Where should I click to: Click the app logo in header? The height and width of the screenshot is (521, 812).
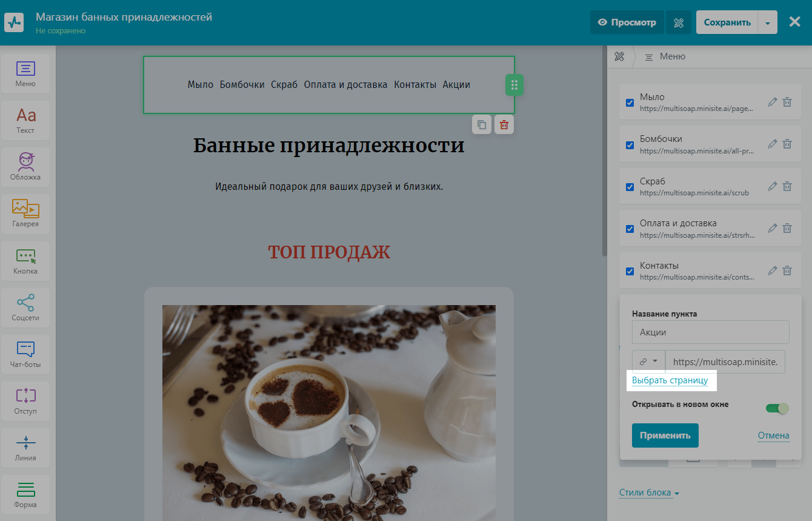[14, 22]
